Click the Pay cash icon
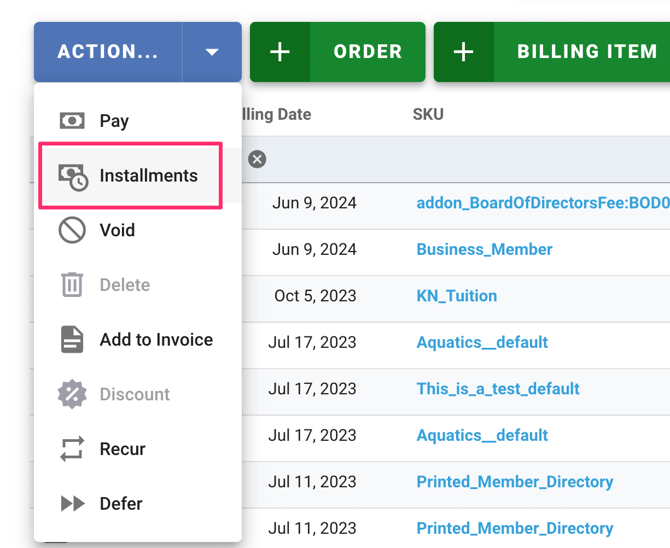The width and height of the screenshot is (670, 548). coord(72,121)
